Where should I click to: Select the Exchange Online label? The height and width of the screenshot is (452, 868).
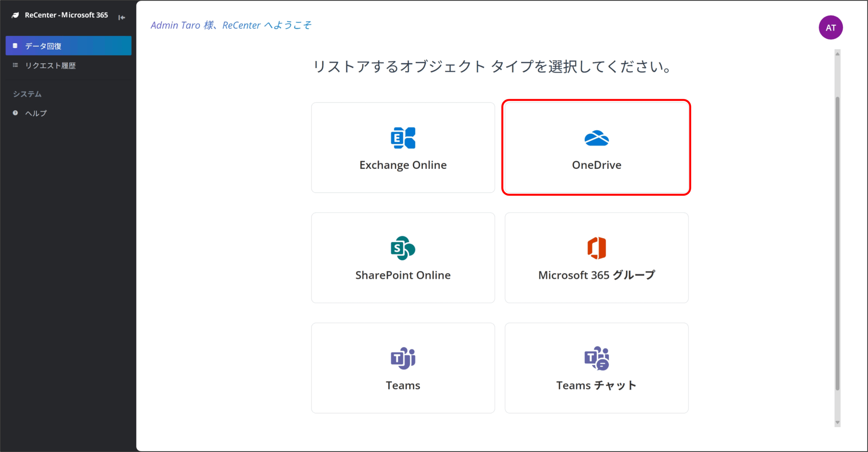(x=403, y=165)
